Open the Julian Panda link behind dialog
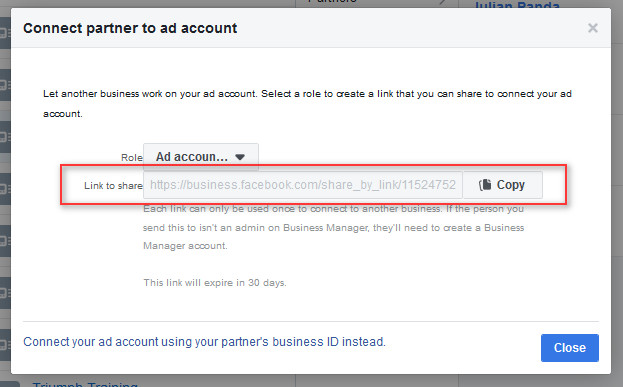 [x=517, y=4]
